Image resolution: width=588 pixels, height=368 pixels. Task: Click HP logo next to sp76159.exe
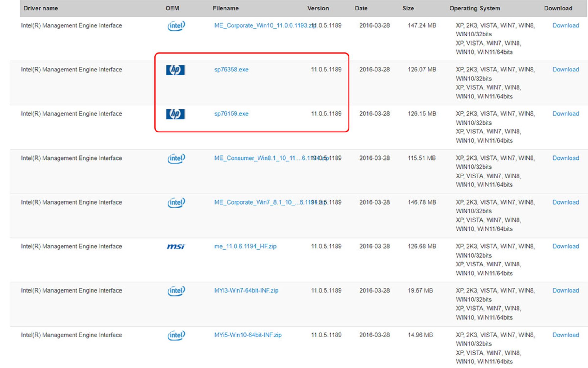pyautogui.click(x=175, y=114)
